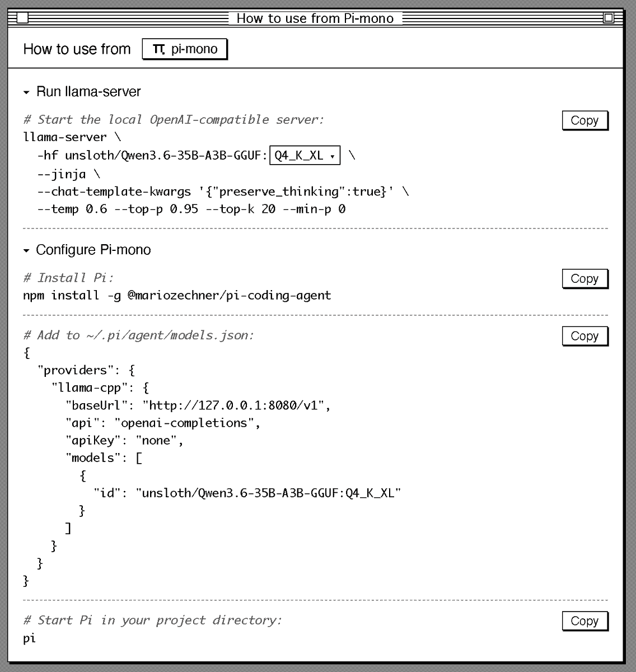
Task: Click the 'Configure Pi-mono' heading text
Action: click(x=93, y=250)
